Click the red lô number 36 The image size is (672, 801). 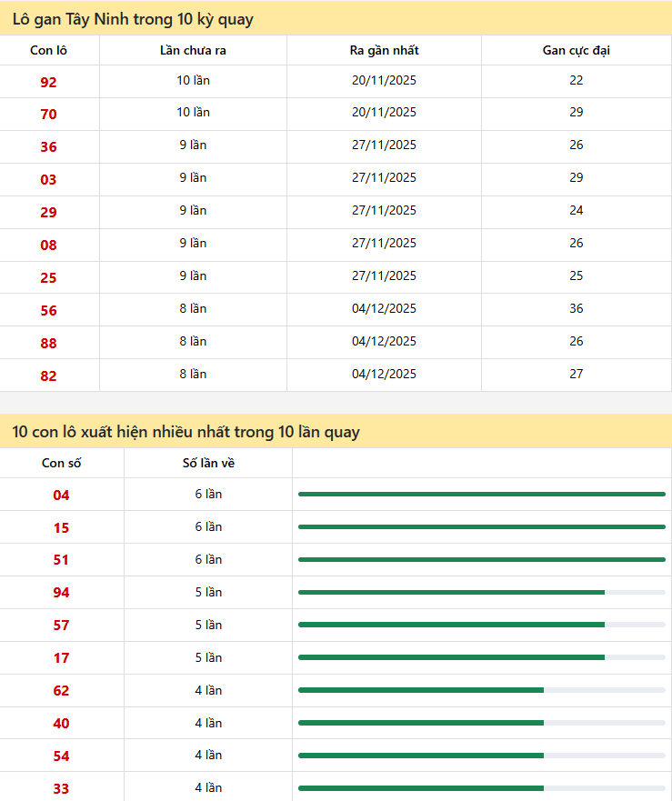48,146
